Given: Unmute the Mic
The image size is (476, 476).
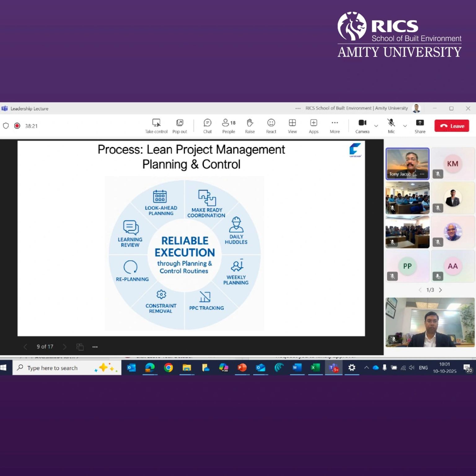Looking at the screenshot, I should pyautogui.click(x=391, y=123).
